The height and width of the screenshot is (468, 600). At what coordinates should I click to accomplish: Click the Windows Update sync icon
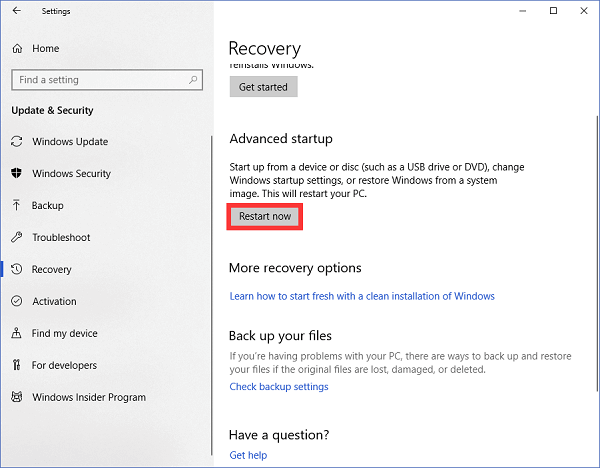[17, 142]
